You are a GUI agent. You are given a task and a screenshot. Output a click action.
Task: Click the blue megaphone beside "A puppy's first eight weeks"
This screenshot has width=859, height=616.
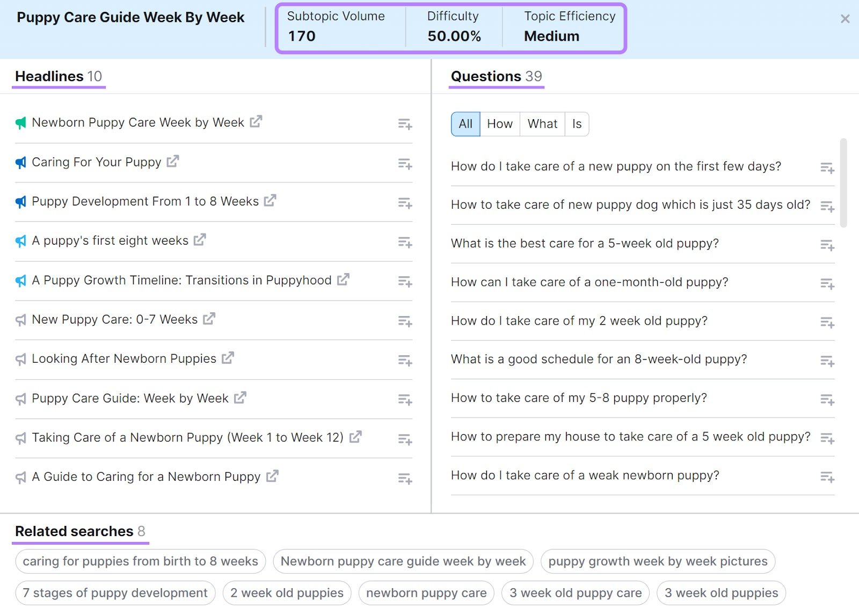pos(20,240)
